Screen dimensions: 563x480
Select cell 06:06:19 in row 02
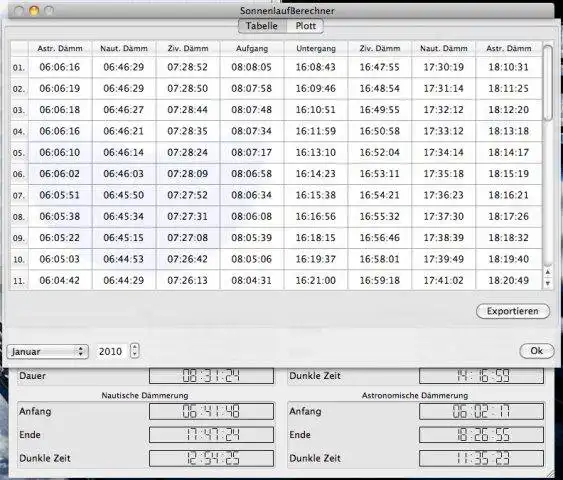click(x=60, y=88)
